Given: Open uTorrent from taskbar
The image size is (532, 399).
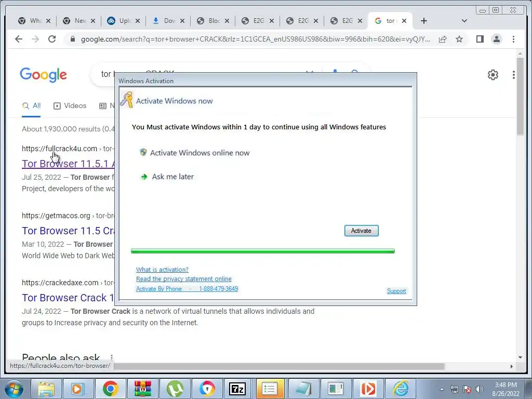Looking at the screenshot, I should click(x=175, y=389).
